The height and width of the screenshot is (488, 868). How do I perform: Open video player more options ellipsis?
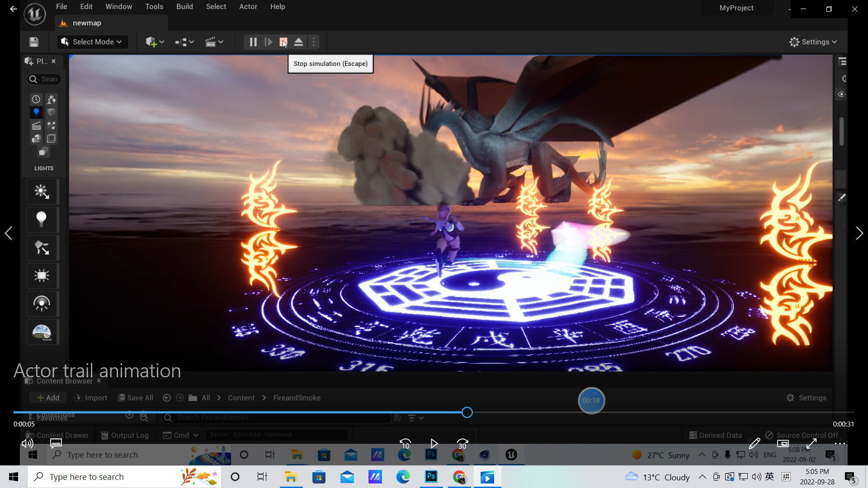coord(840,444)
